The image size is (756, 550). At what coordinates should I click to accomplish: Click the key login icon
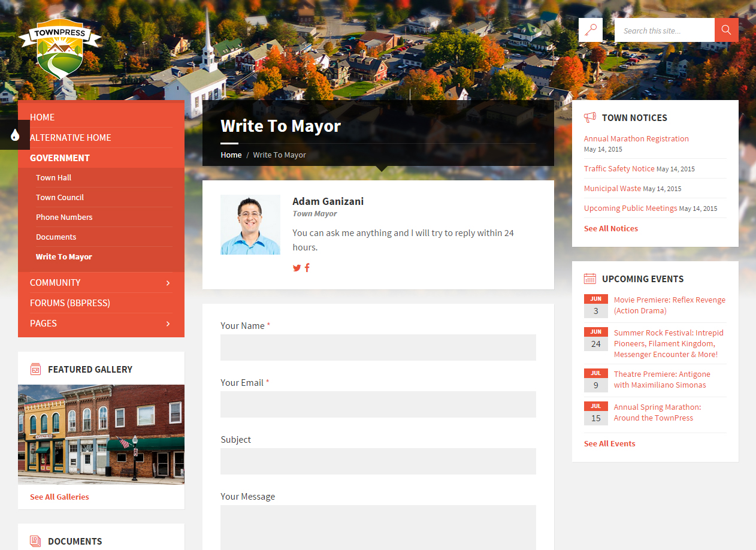591,30
